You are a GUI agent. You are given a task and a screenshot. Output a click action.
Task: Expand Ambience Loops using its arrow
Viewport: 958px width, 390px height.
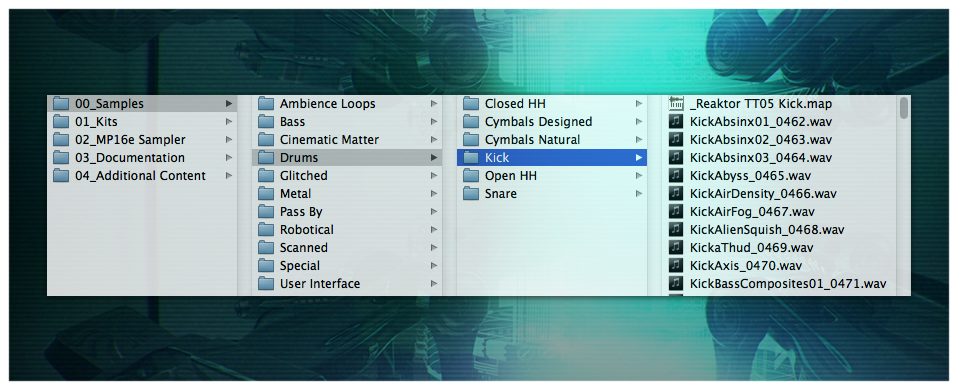[434, 104]
